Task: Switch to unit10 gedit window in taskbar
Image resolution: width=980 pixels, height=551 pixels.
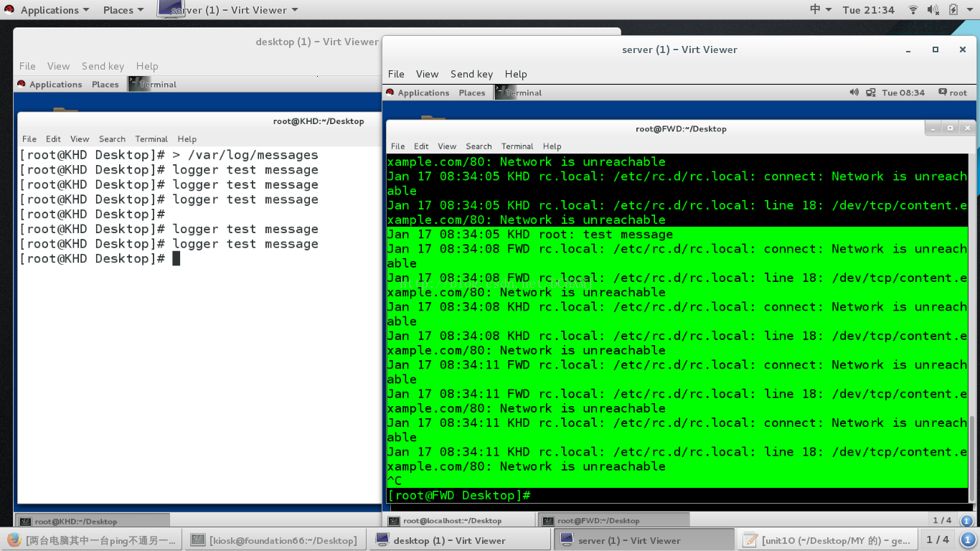Action: pos(827,540)
